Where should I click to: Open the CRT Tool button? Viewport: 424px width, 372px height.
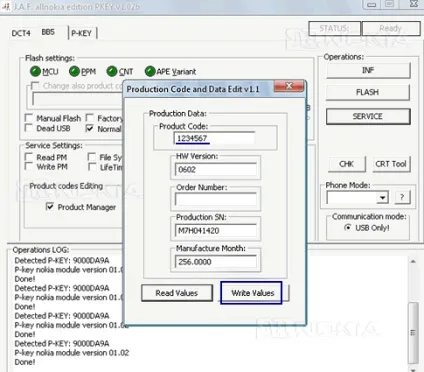coord(391,164)
